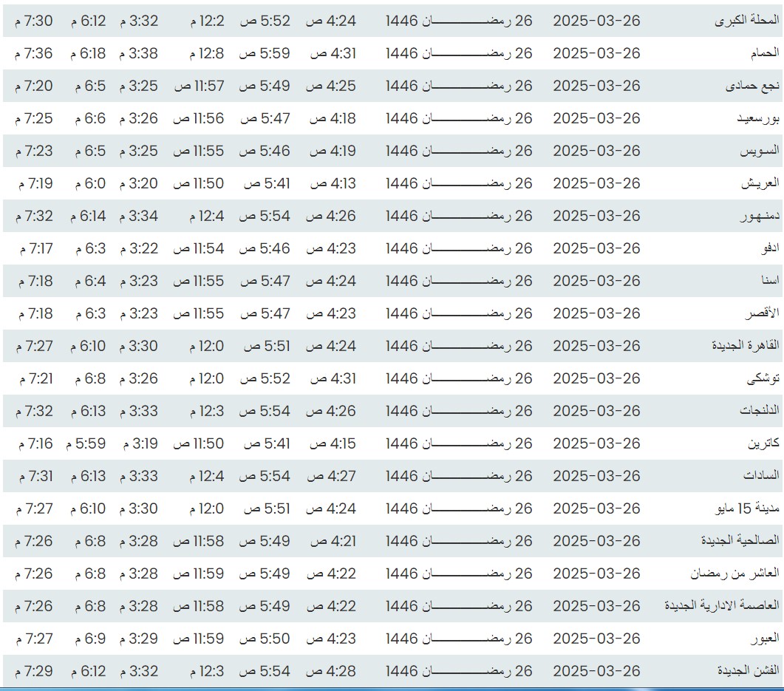Click the 2025-03-26 date in ادفو row
Viewport: 784px width, 691px height.
tap(596, 249)
